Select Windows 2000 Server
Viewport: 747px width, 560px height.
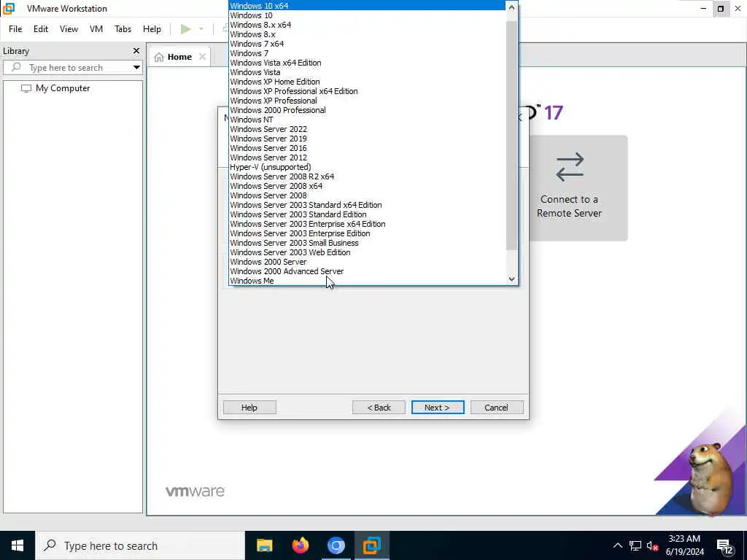pos(367,262)
